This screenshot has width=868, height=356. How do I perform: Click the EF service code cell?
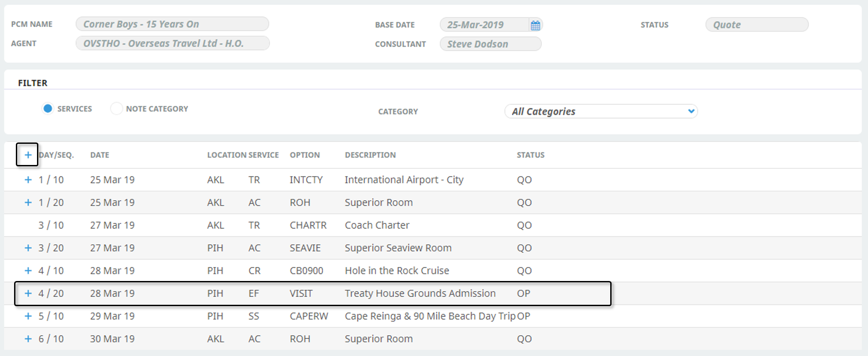coord(254,293)
